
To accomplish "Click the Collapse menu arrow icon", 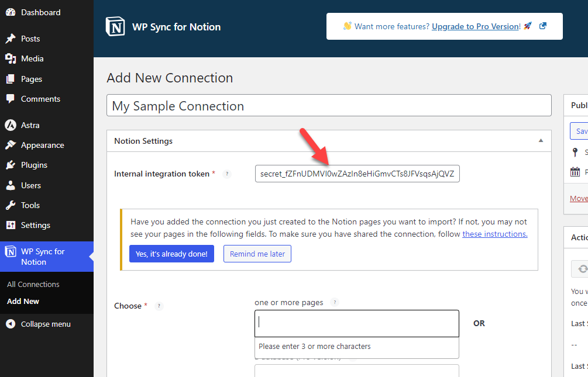I will coord(11,324).
